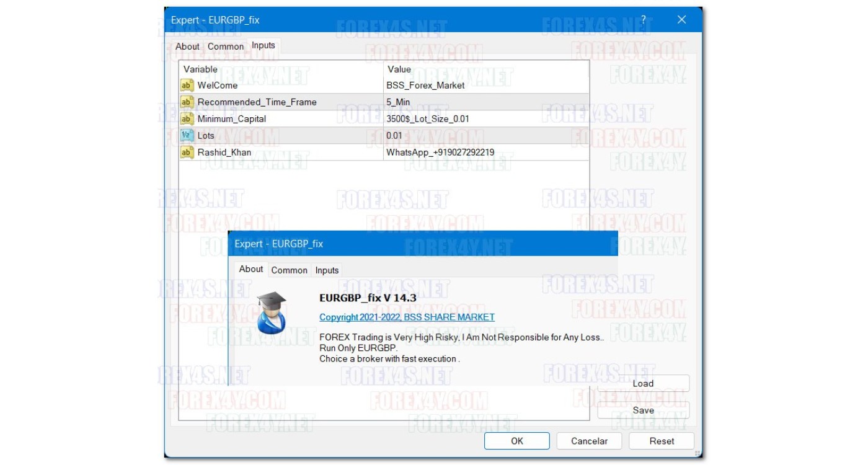Click the Reset button
The height and width of the screenshot is (465, 868).
(x=662, y=441)
